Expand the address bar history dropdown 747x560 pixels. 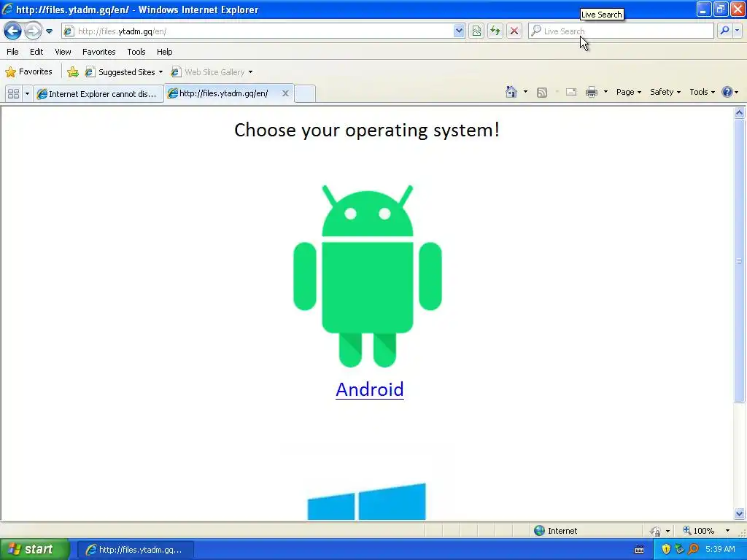click(459, 31)
